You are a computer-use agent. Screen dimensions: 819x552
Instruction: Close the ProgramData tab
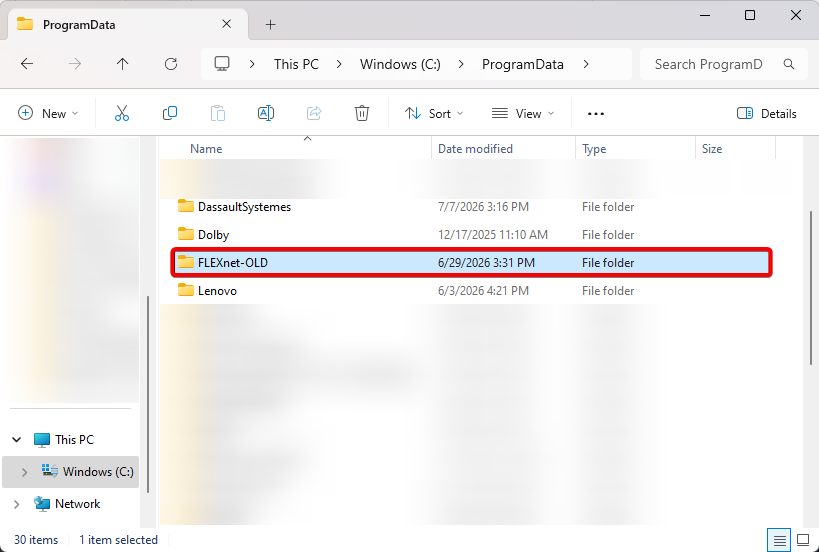[226, 24]
